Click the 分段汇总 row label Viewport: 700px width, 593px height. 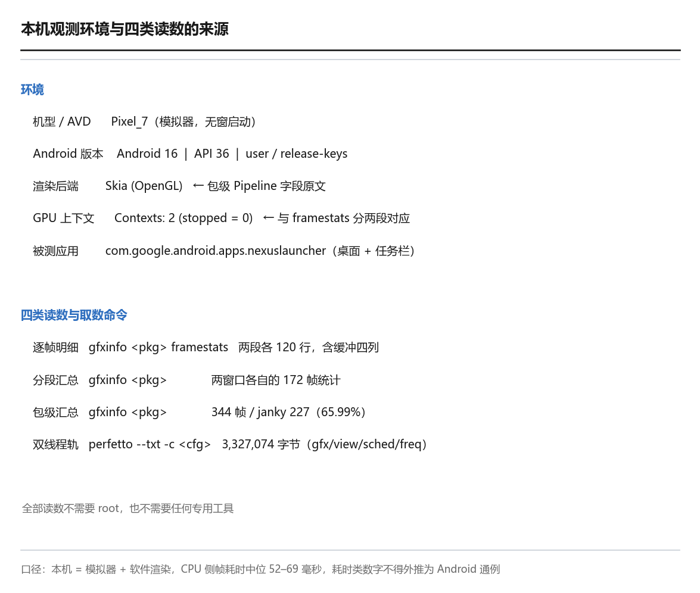(55, 380)
